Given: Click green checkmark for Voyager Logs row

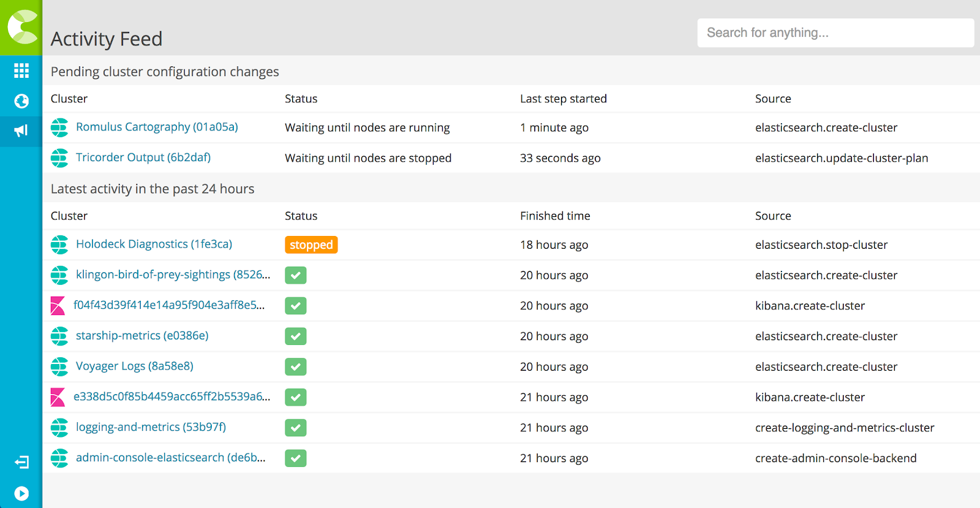Looking at the screenshot, I should (x=296, y=366).
